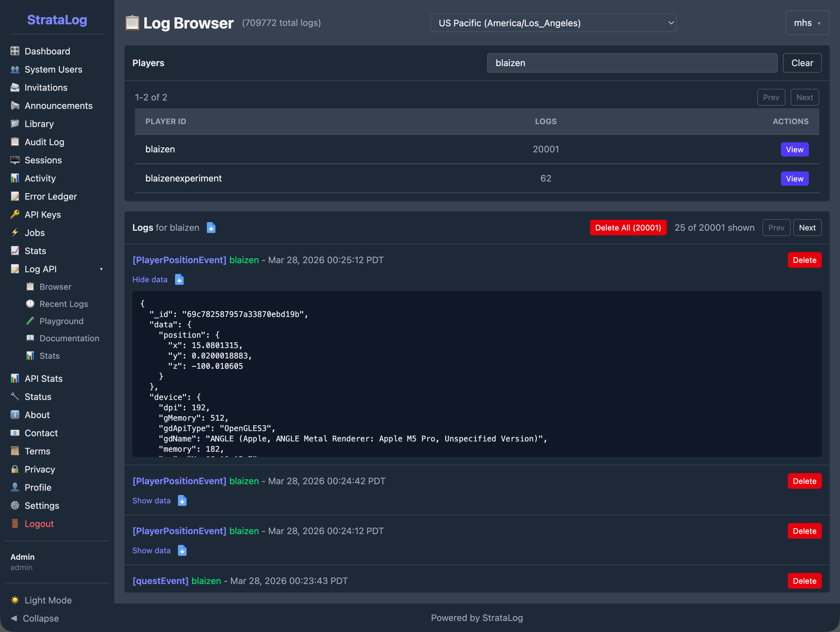Go to the Jobs section
The width and height of the screenshot is (840, 632).
[35, 232]
